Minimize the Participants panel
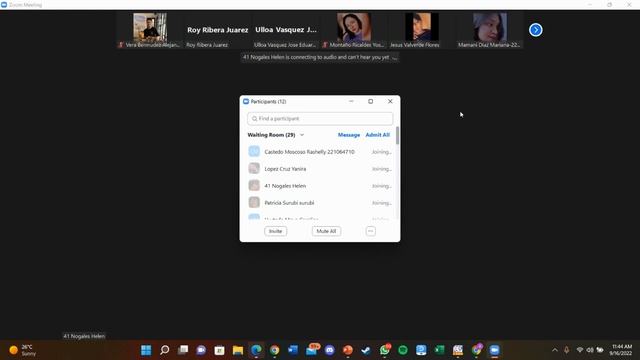Viewport: 640px width, 360px height. pyautogui.click(x=351, y=101)
